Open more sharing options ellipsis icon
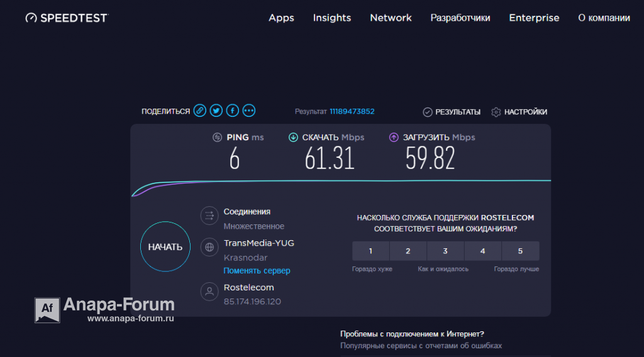 (x=249, y=111)
